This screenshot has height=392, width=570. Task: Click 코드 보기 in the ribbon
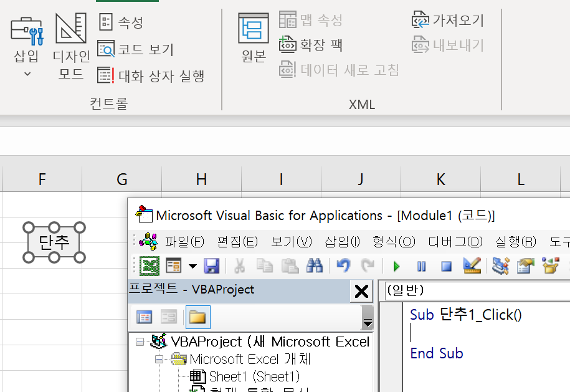pyautogui.click(x=136, y=49)
